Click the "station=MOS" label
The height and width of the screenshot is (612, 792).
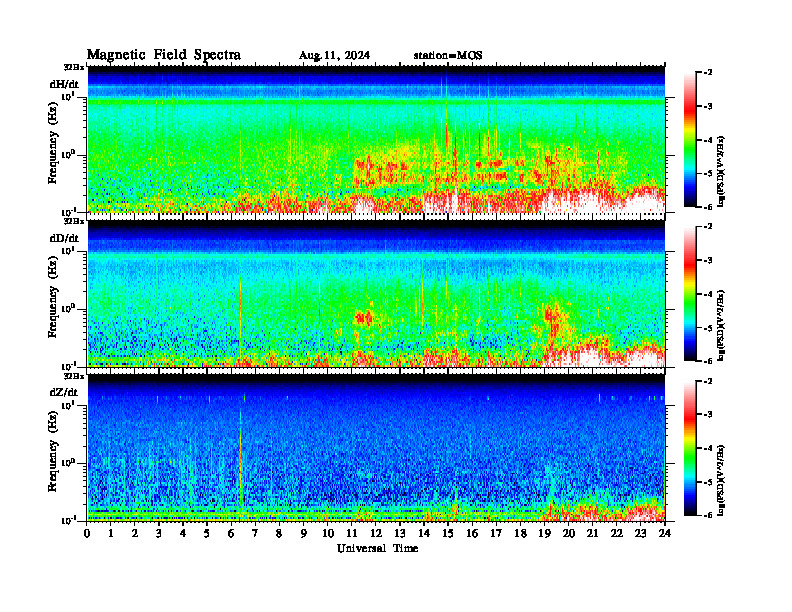pos(448,56)
